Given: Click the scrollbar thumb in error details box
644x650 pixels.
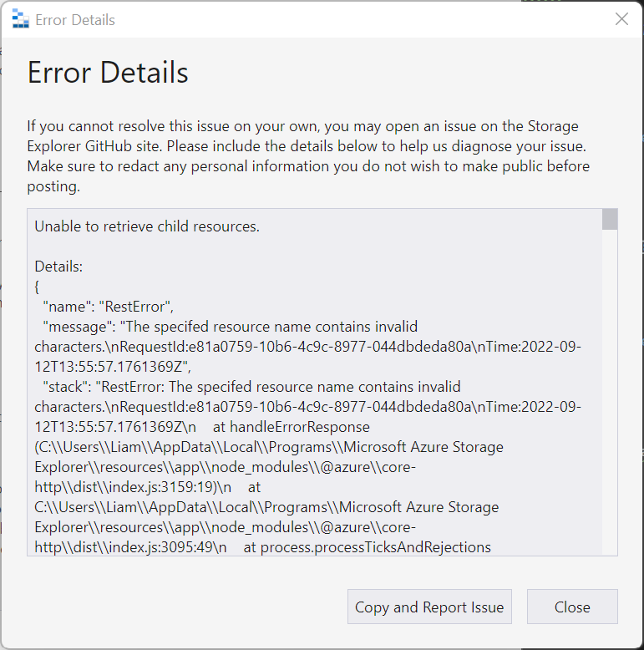Looking at the screenshot, I should coord(610,219).
